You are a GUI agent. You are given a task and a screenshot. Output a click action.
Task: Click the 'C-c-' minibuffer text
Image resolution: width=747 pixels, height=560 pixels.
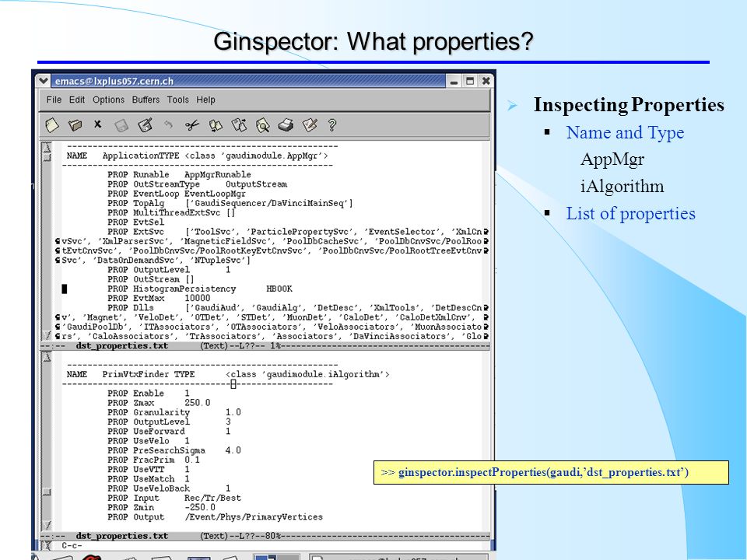click(72, 546)
